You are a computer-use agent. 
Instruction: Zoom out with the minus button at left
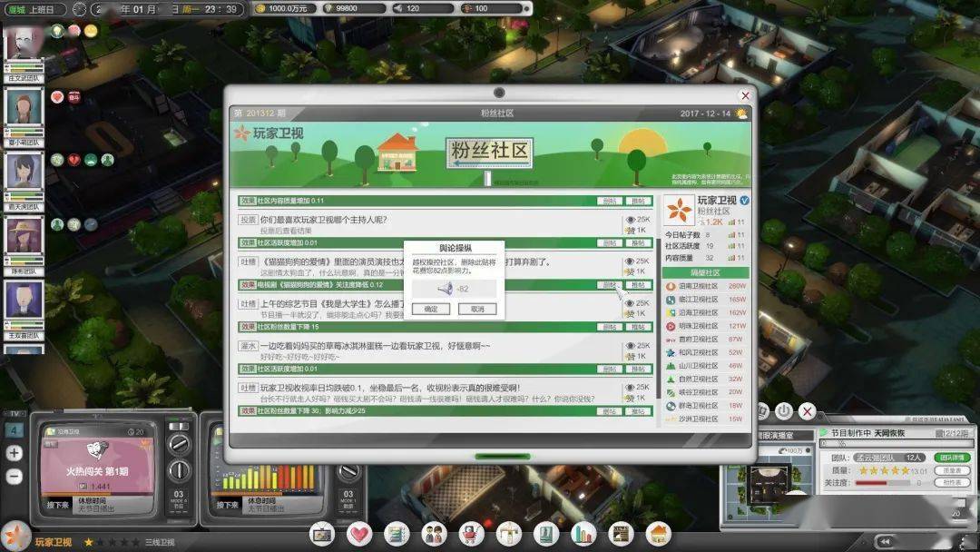tap(14, 477)
